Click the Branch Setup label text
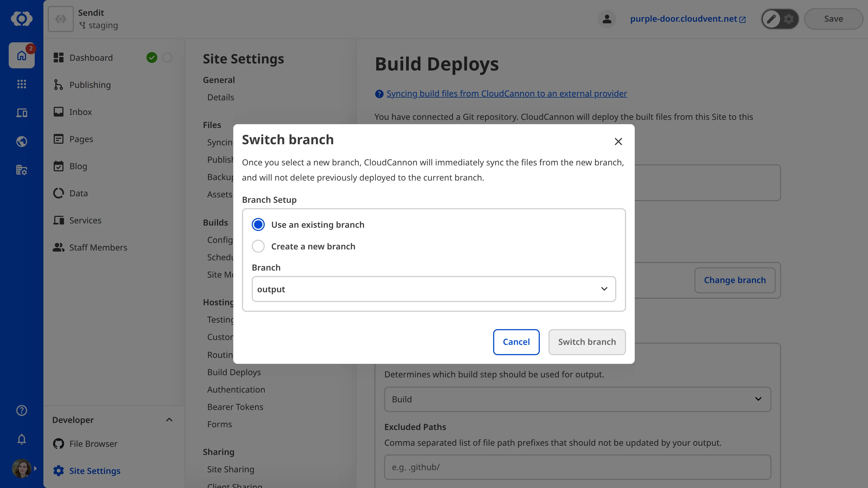The image size is (868, 488). coord(269,200)
